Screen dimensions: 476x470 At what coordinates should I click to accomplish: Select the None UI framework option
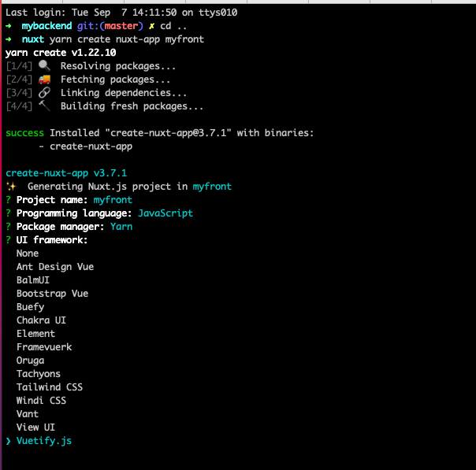pos(28,254)
